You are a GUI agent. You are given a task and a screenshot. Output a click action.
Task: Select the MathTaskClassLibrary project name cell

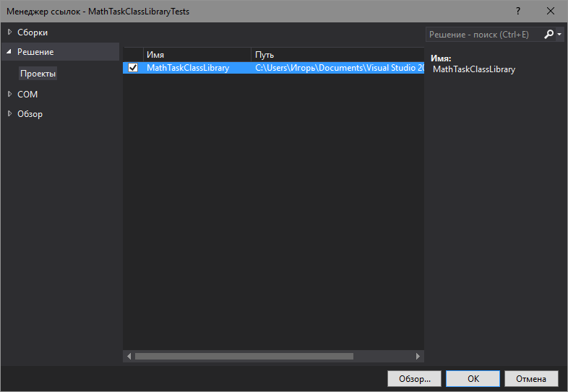click(x=188, y=68)
